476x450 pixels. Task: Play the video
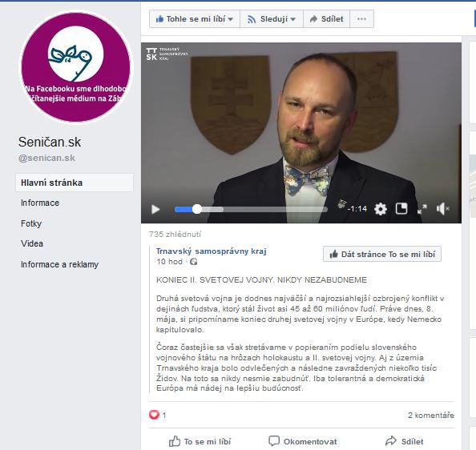[x=155, y=209]
